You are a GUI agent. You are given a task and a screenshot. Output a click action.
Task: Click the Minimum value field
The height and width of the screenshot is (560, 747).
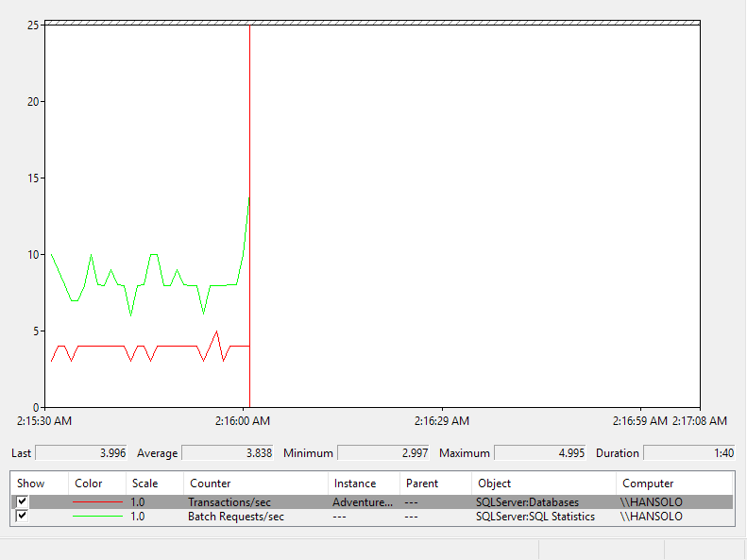point(383,453)
